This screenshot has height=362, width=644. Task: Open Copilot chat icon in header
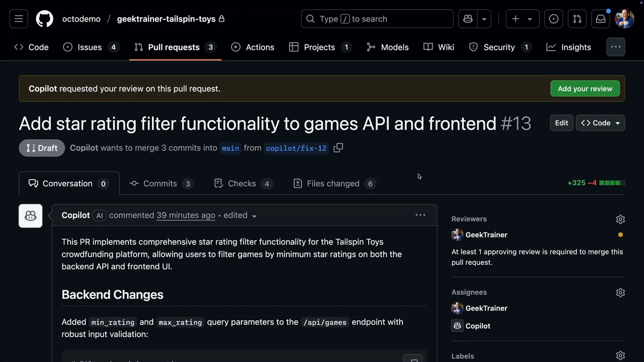pos(468,19)
